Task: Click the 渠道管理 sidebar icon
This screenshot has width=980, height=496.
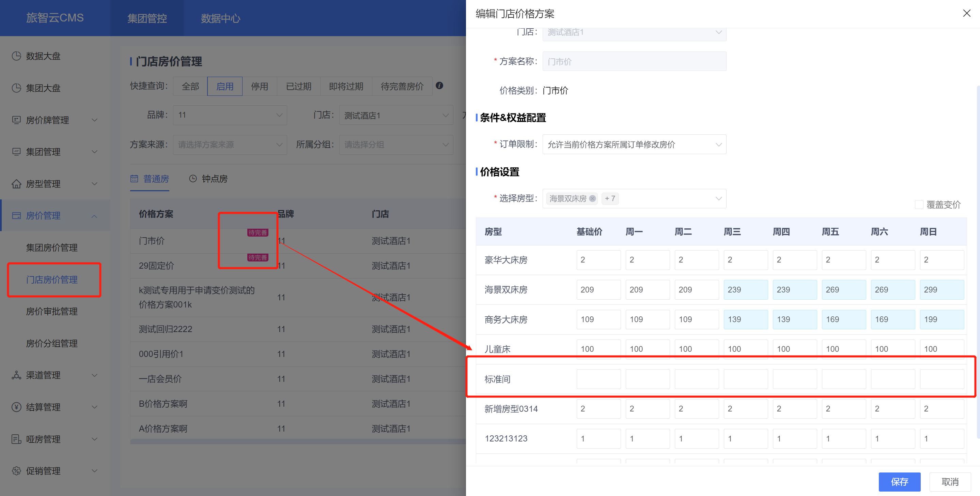Action: [16, 375]
